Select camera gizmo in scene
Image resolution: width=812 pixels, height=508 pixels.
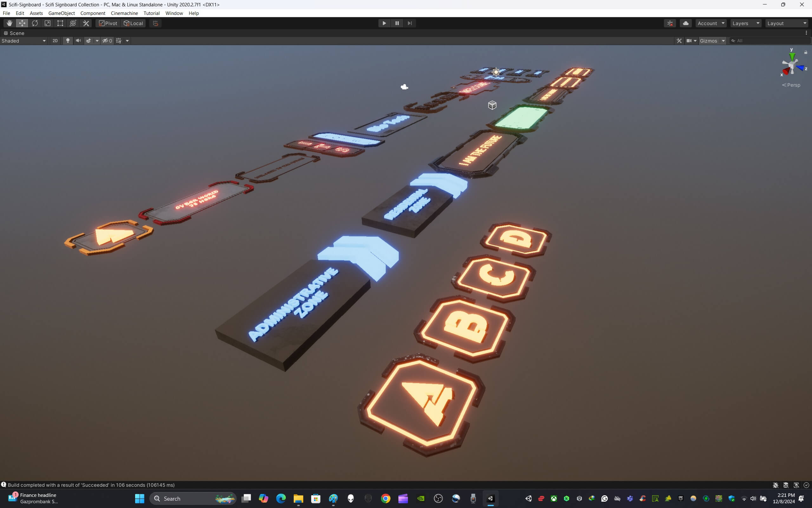(404, 87)
